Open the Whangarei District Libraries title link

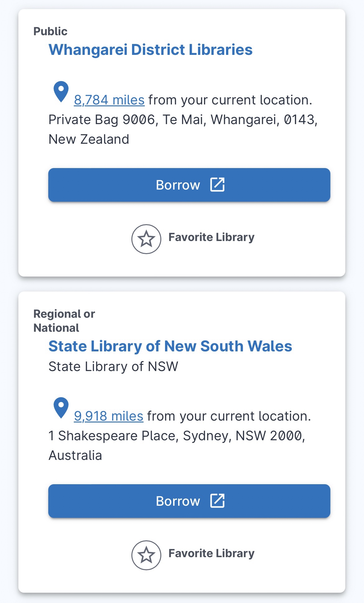[150, 50]
